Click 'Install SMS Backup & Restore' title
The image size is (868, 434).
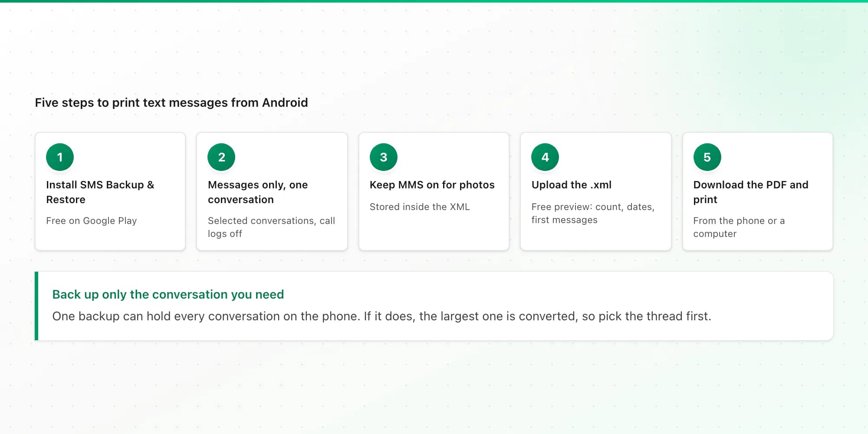pyautogui.click(x=100, y=192)
